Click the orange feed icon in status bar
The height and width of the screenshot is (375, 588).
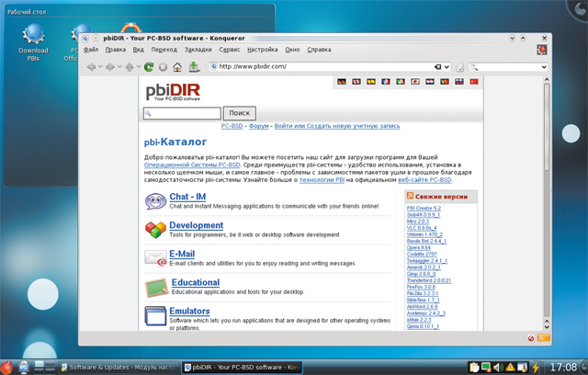click(x=543, y=338)
